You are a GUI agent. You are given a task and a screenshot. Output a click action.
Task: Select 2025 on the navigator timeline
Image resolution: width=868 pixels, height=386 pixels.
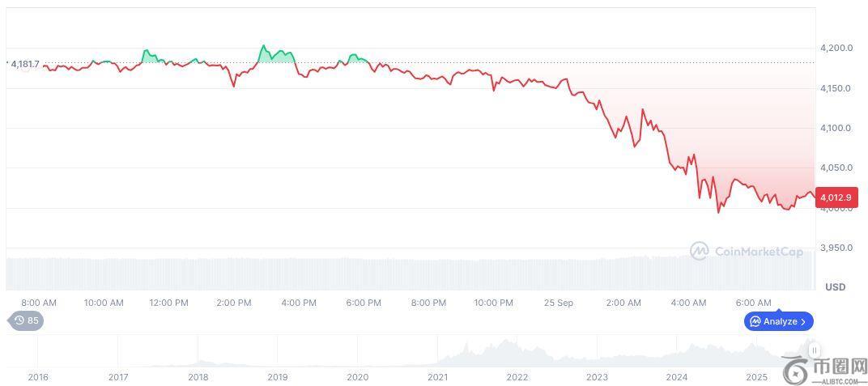tap(756, 377)
